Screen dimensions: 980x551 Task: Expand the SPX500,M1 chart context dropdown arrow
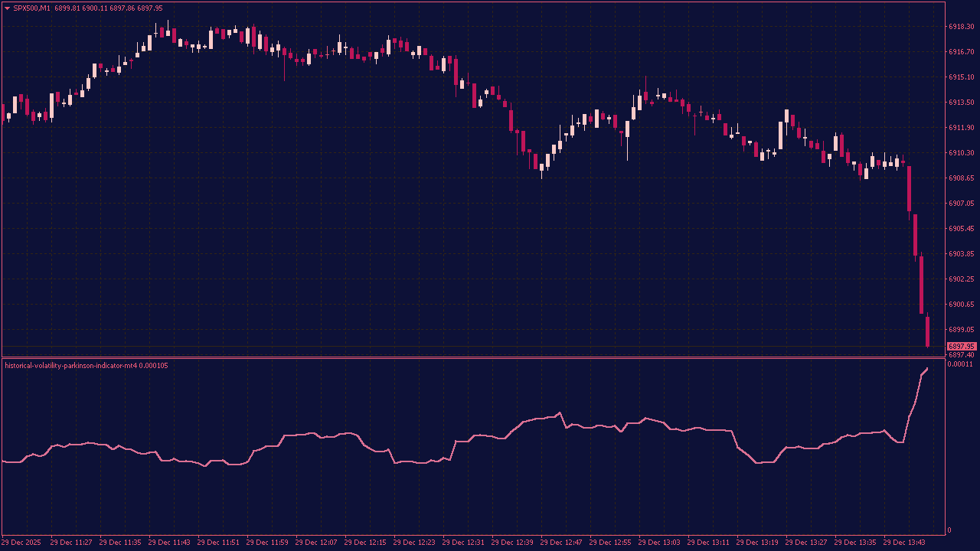pyautogui.click(x=7, y=7)
